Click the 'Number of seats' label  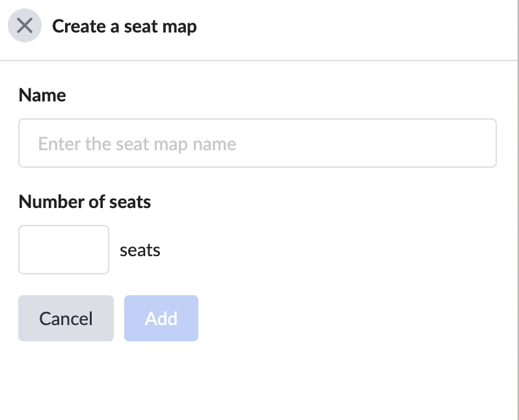85,202
